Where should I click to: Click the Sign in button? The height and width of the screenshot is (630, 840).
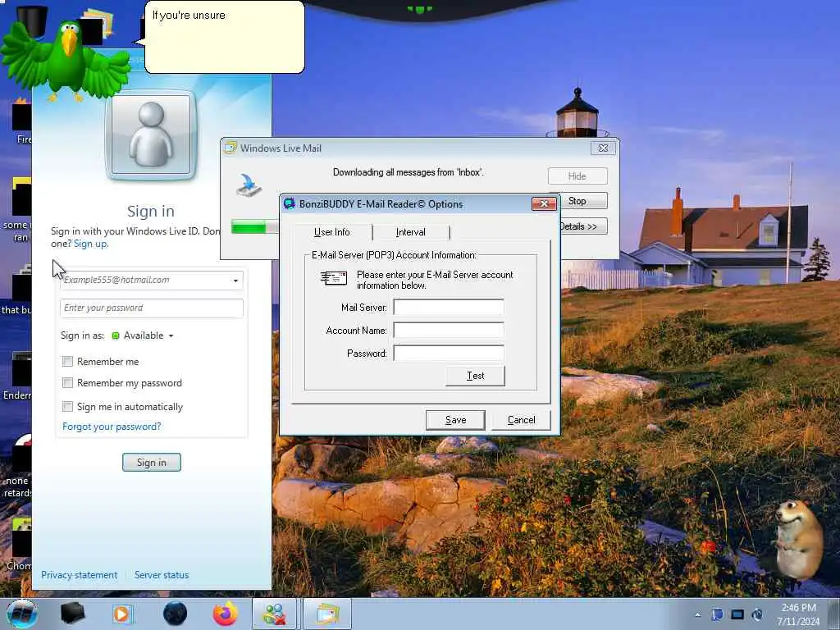tap(152, 463)
